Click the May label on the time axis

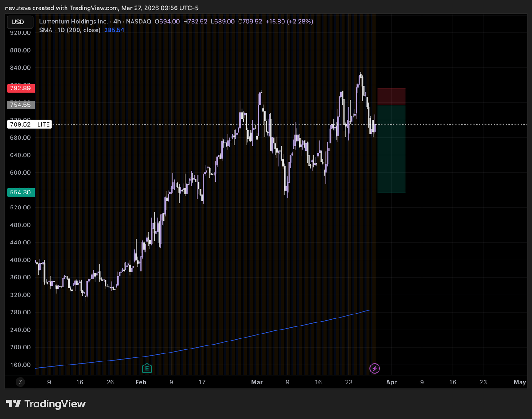[x=520, y=382]
